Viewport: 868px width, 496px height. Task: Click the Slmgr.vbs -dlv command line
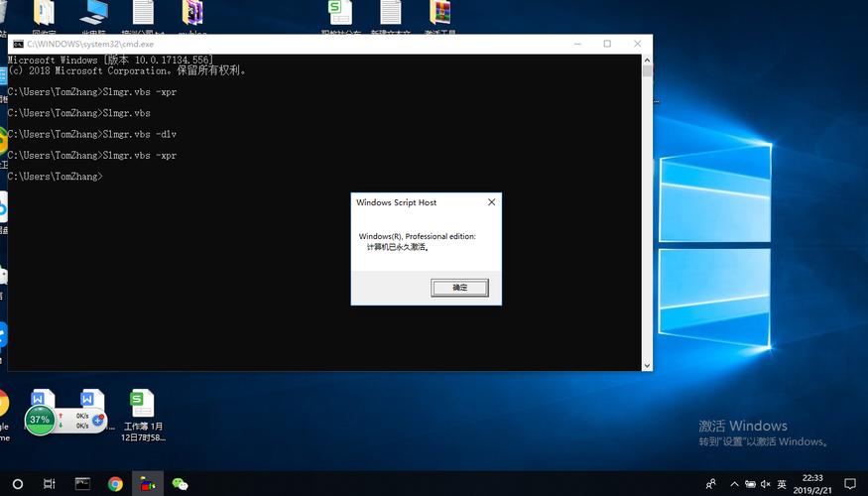coord(92,134)
